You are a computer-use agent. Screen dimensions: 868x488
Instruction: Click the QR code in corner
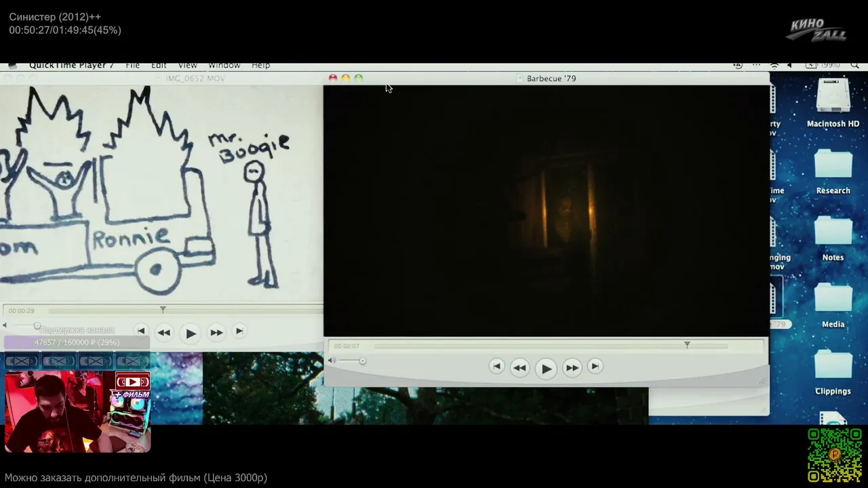pyautogui.click(x=835, y=455)
